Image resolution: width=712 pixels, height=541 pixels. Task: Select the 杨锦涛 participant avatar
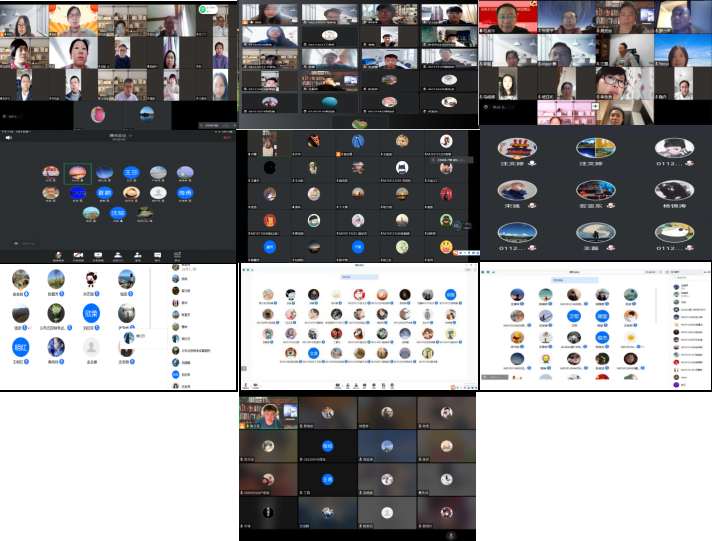click(x=672, y=191)
